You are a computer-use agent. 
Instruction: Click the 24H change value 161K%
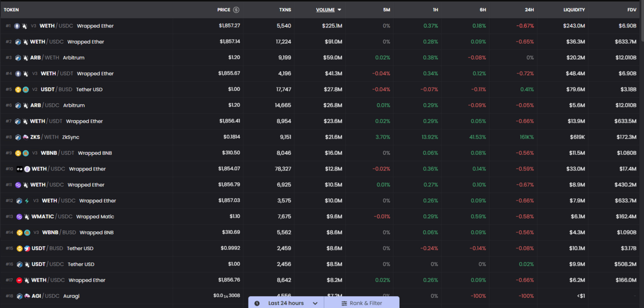(526, 137)
